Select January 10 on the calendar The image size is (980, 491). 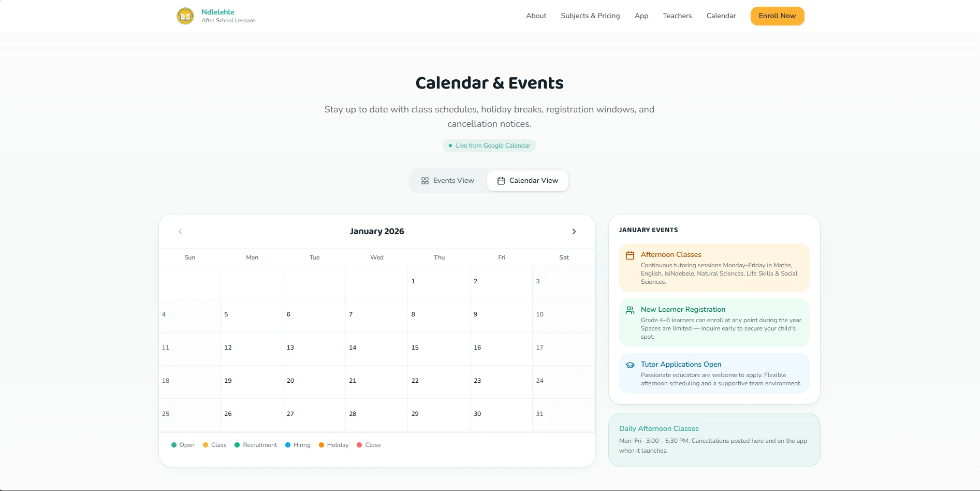pos(564,316)
